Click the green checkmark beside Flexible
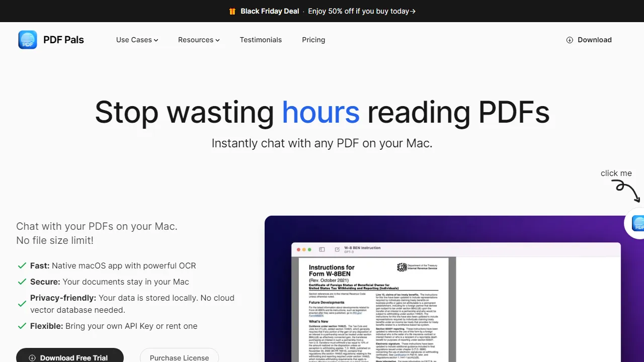The image size is (644, 362). coord(22,326)
